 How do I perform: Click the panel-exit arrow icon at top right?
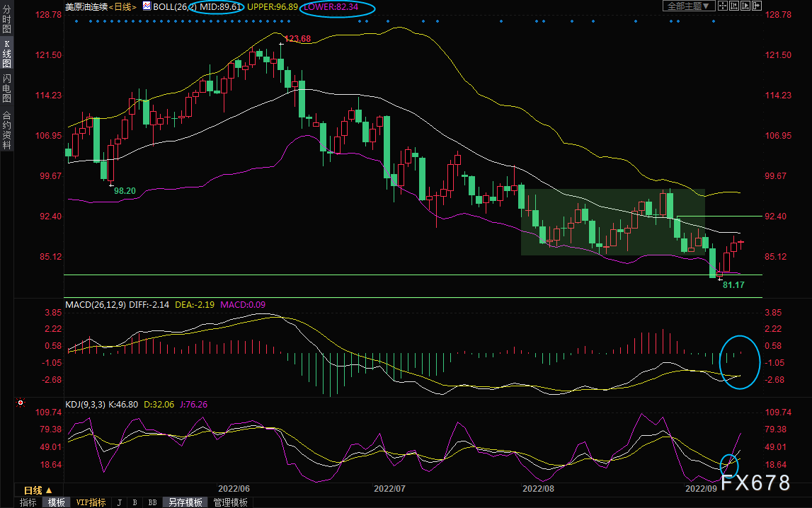click(x=757, y=6)
